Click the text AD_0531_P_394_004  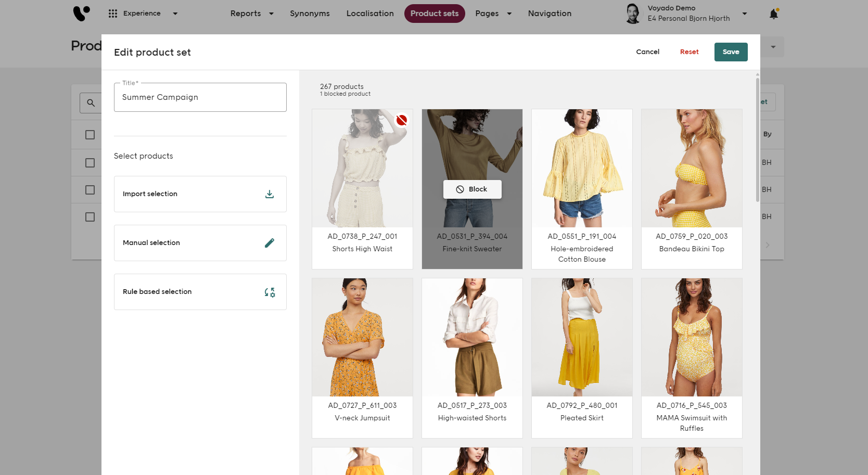[x=472, y=236]
